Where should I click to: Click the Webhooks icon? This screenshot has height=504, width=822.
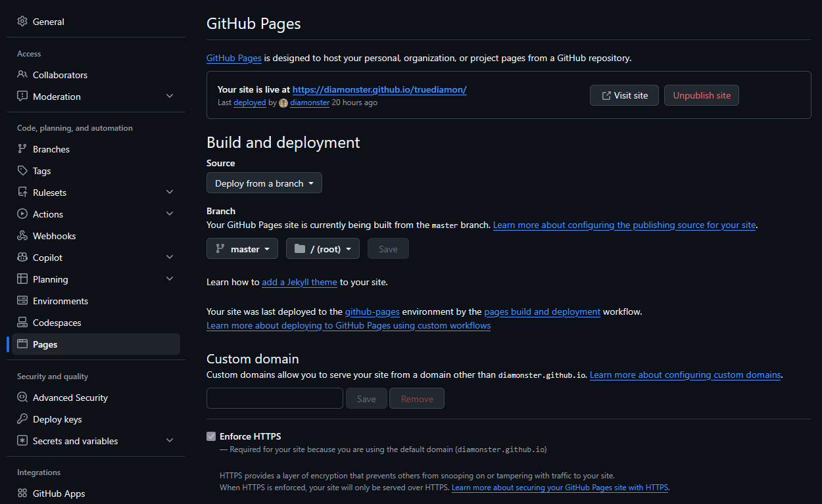tap(22, 236)
